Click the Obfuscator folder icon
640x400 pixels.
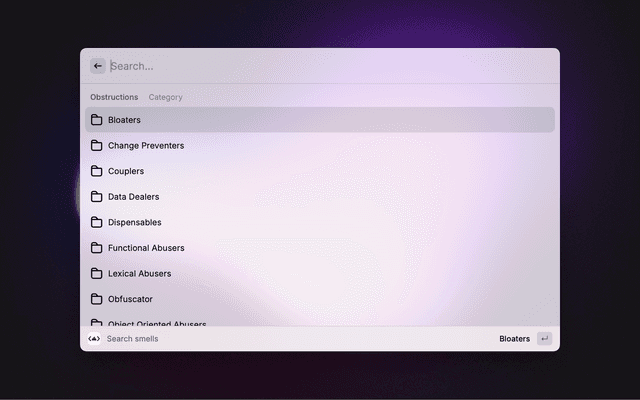(97, 299)
